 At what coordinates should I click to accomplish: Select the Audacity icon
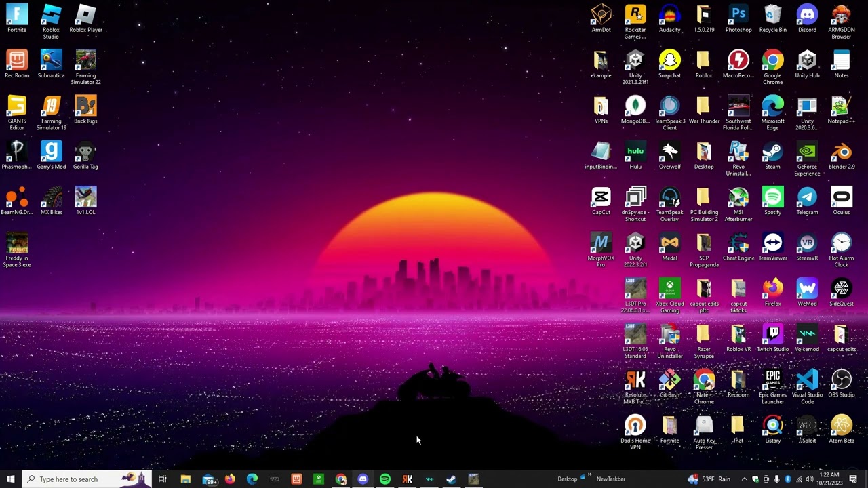(669, 19)
